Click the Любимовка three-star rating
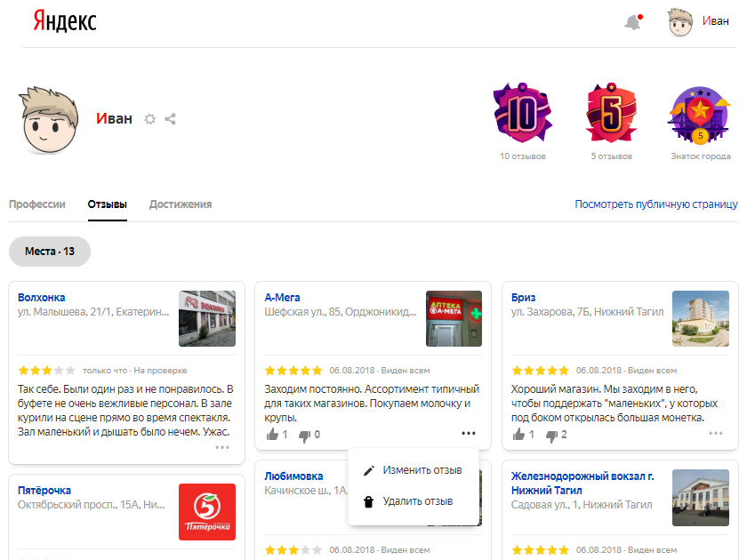 (x=293, y=550)
